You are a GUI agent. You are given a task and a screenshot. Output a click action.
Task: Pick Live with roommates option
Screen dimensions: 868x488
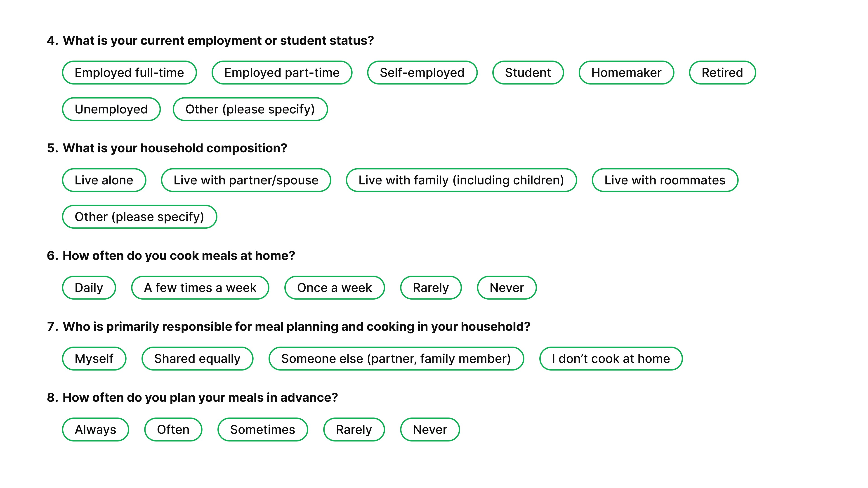pyautogui.click(x=665, y=180)
